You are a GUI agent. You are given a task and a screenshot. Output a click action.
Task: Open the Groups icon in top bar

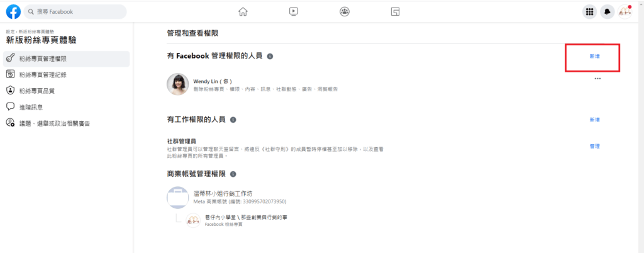pyautogui.click(x=345, y=11)
